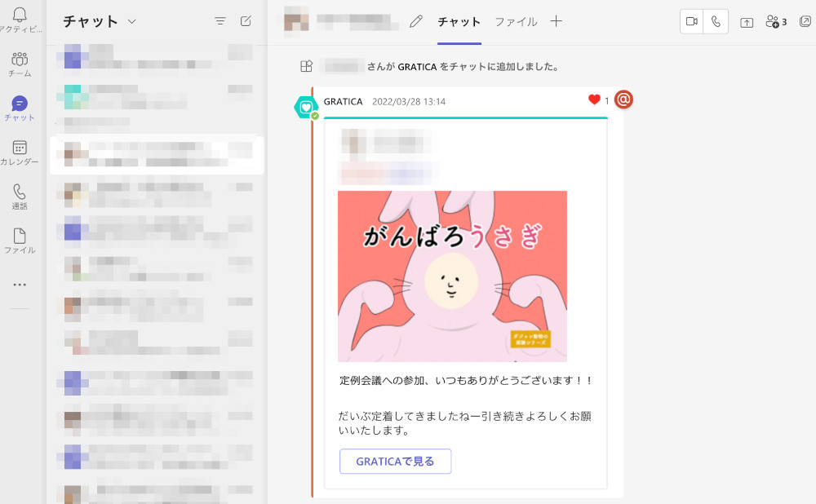Share content with the upload arrow icon
Viewport: 816px width, 504px height.
(x=746, y=21)
